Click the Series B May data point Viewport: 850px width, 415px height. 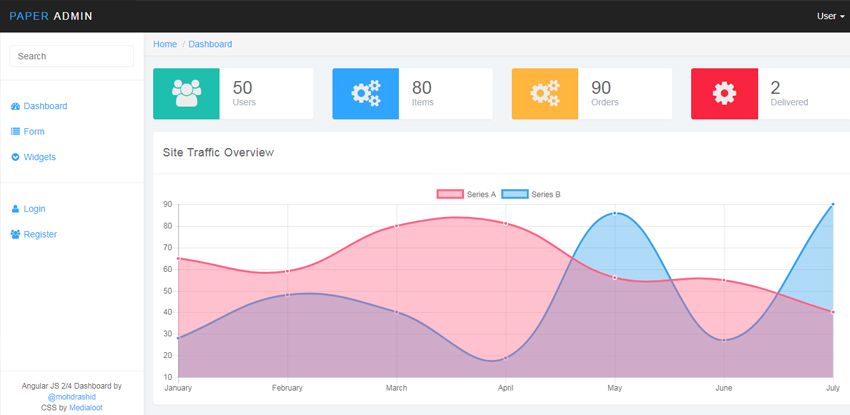click(x=615, y=213)
